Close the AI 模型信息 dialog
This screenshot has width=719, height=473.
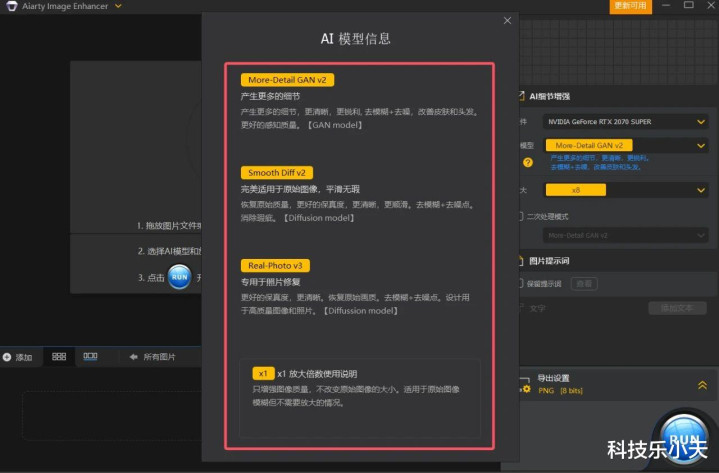click(507, 21)
